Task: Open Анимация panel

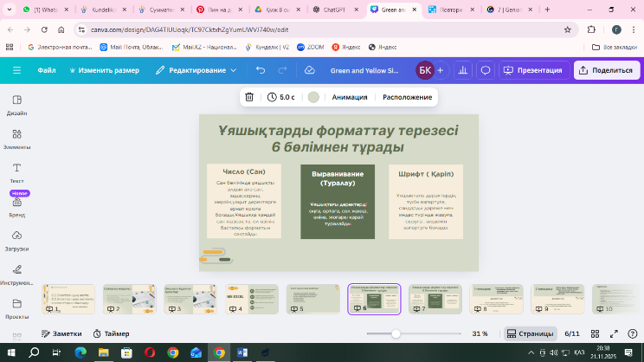Action: (350, 97)
